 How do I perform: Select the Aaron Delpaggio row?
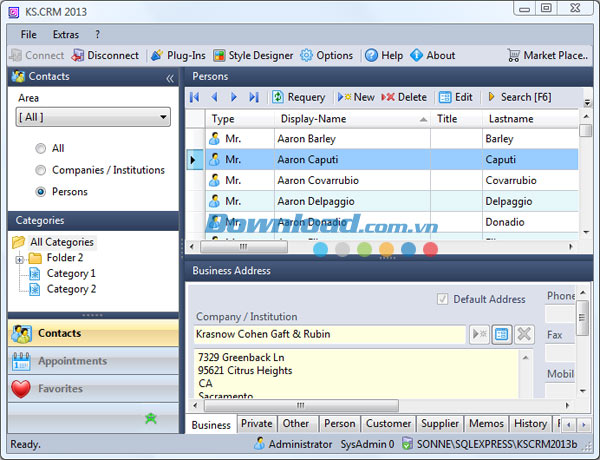[x=391, y=201]
